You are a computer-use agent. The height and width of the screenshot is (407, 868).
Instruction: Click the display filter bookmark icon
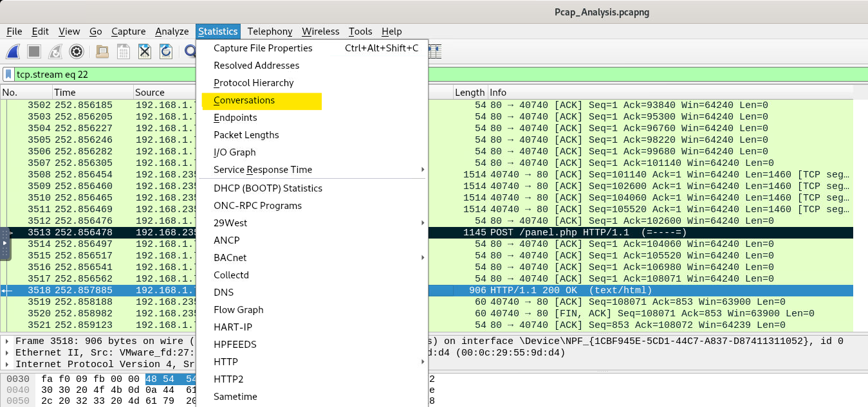pos(9,74)
